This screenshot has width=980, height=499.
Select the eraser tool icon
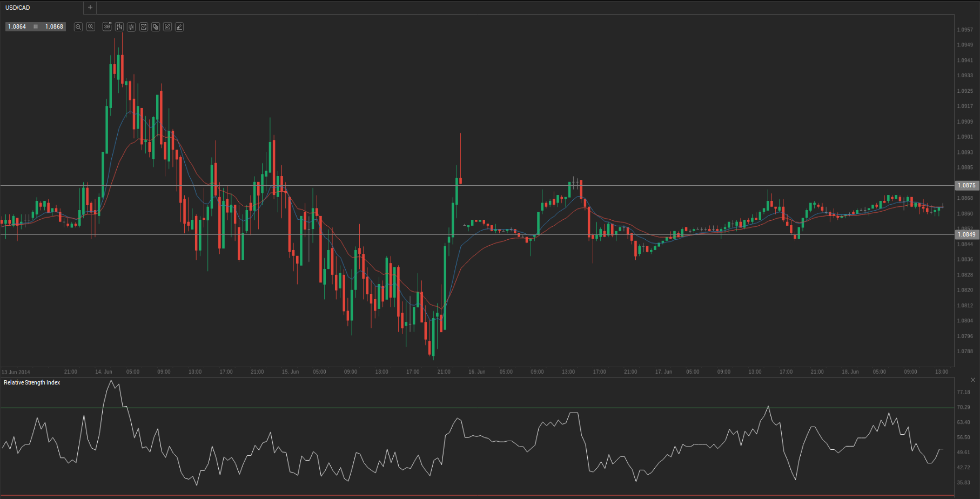tap(179, 26)
